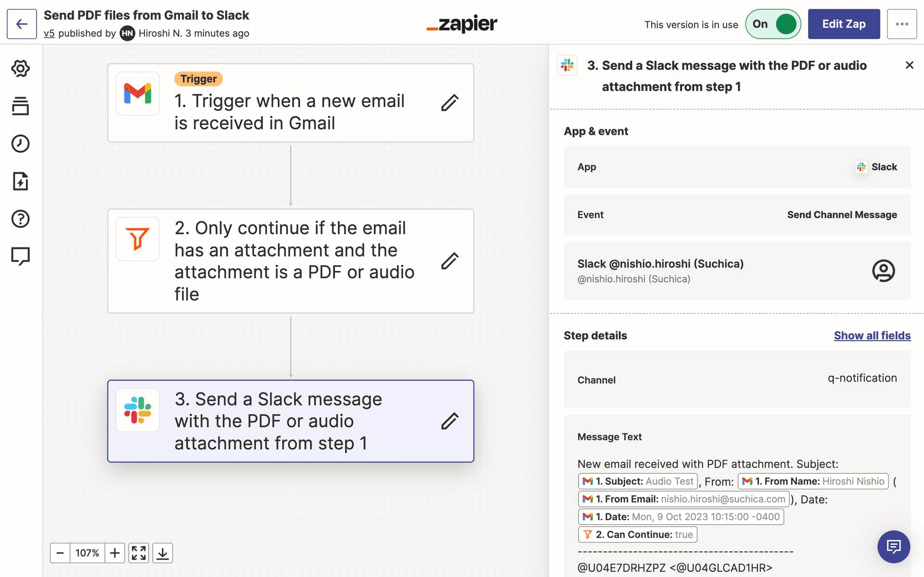Edit the Gmail trigger step with its pencil icon

[x=449, y=103]
